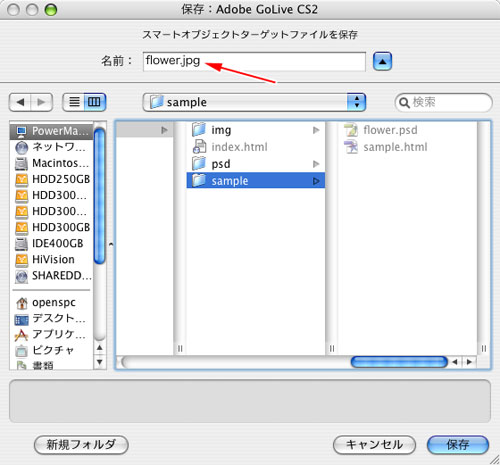Click the horizontal scrollbar thumb in the browser
The height and width of the screenshot is (465, 500).
click(x=399, y=362)
